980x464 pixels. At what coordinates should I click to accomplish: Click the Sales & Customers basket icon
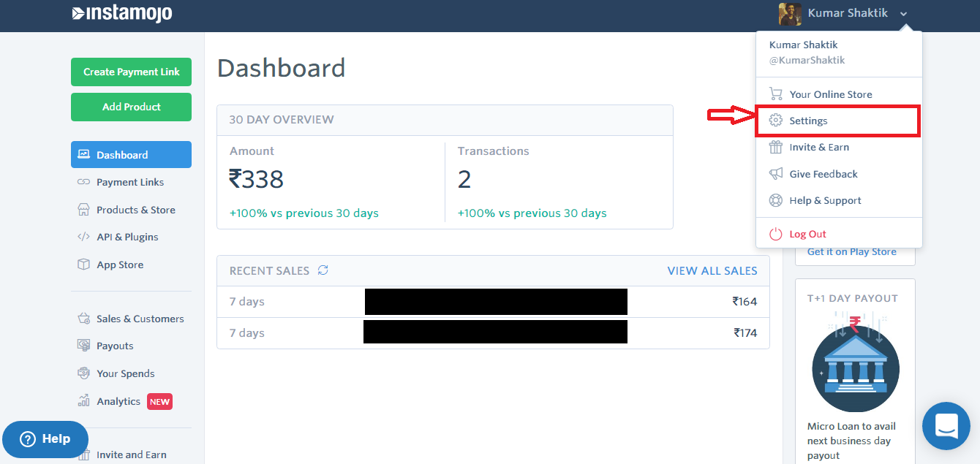(x=83, y=319)
